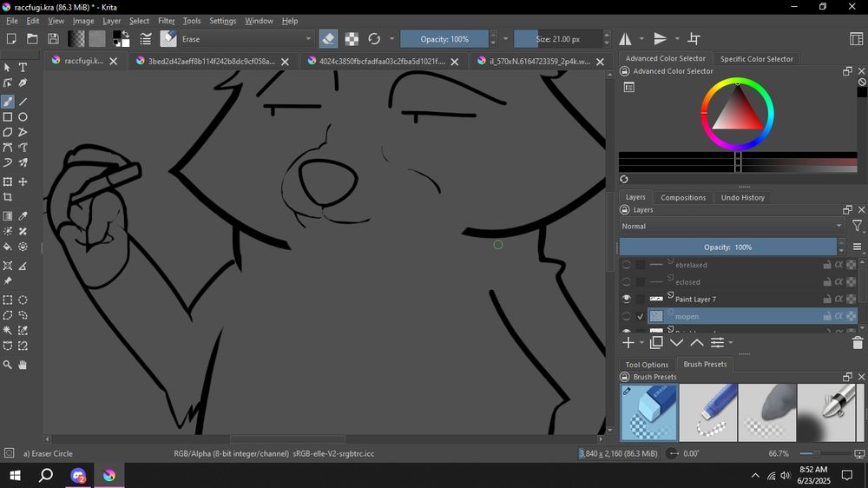Open the Erase brush blend mode dropdown
Viewport: 868px width, 488px height.
click(x=246, y=39)
